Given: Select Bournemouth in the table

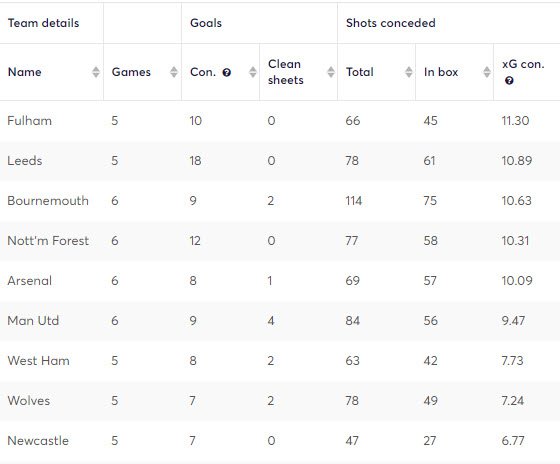Looking at the screenshot, I should point(48,201).
